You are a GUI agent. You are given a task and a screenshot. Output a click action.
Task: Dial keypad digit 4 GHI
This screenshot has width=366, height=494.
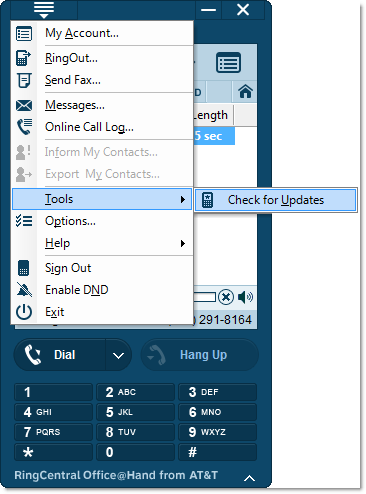pos(53,412)
